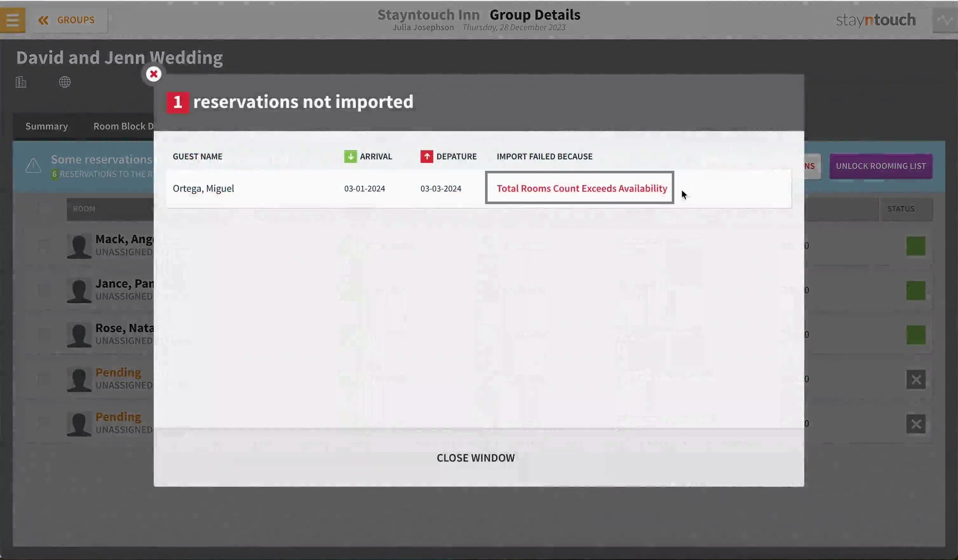Click the globe travel agent icon
The image size is (958, 560).
(x=65, y=82)
